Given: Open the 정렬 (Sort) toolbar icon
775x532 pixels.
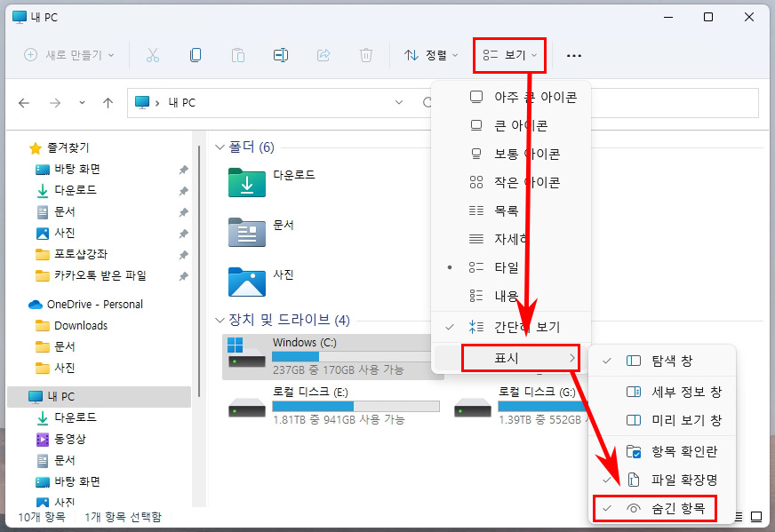Looking at the screenshot, I should [x=430, y=55].
